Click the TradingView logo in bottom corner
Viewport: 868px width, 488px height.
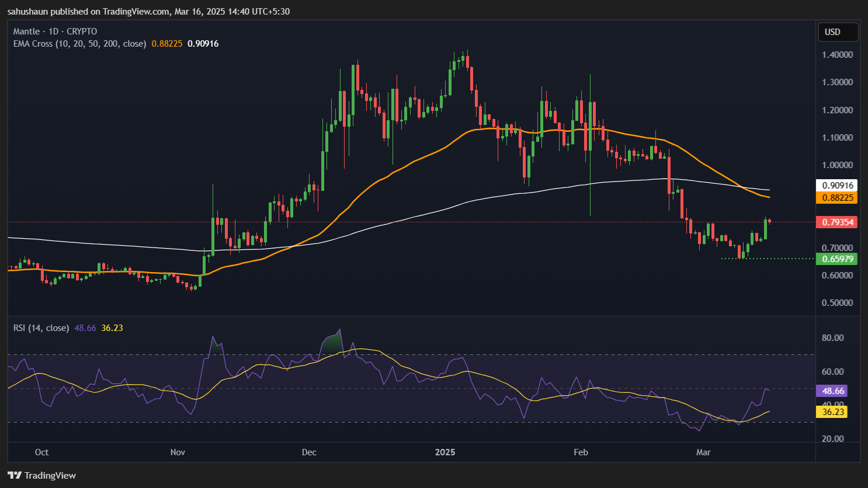42,475
